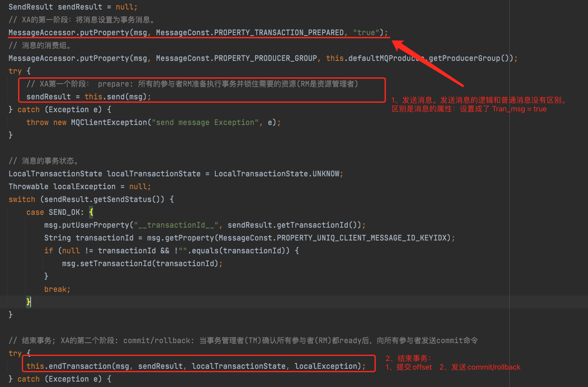Click the SEND_OK case label
The height and width of the screenshot is (387, 588).
tap(64, 212)
